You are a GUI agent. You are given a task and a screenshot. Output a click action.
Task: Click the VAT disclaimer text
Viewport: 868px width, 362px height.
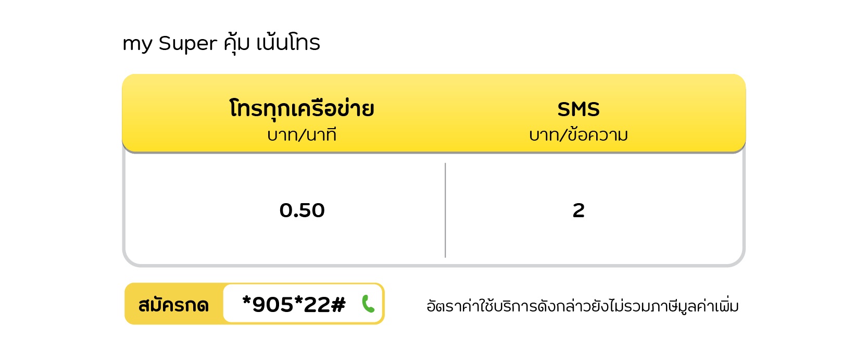(583, 306)
